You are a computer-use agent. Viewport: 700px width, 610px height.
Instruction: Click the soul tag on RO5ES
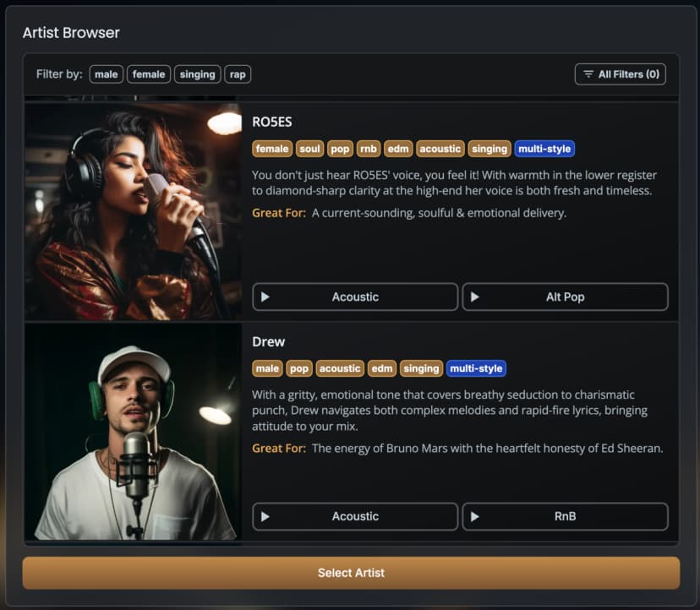[309, 149]
